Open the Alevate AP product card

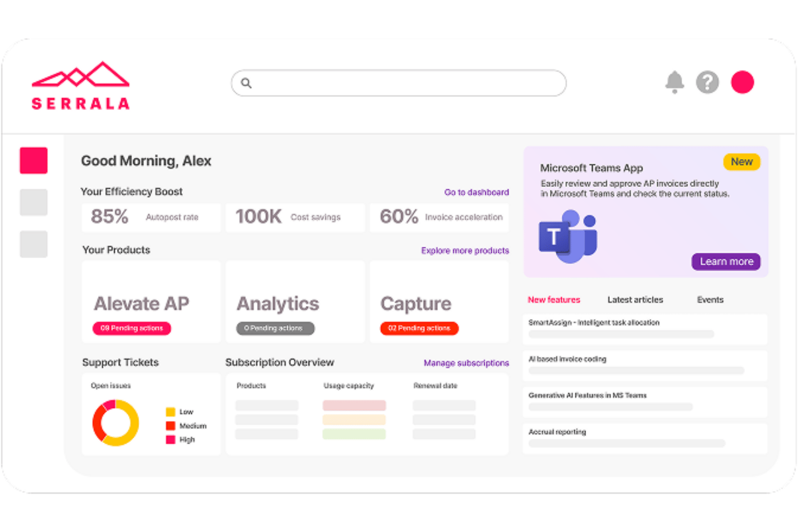point(151,302)
